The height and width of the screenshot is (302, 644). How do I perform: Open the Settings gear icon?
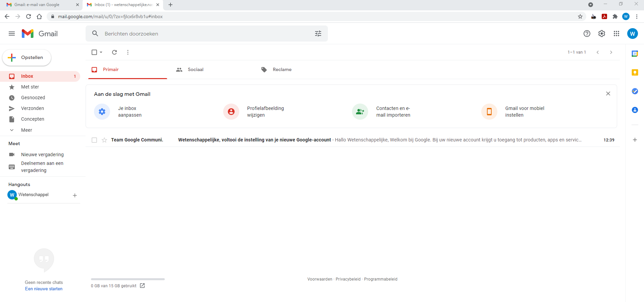[x=602, y=34]
